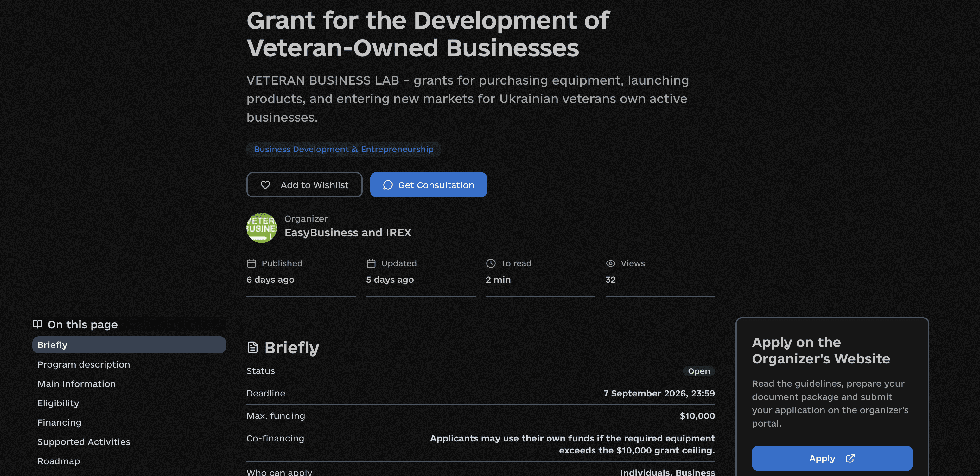Open organizer EasyBusiness and IREX
The width and height of the screenshot is (980, 476).
point(348,233)
